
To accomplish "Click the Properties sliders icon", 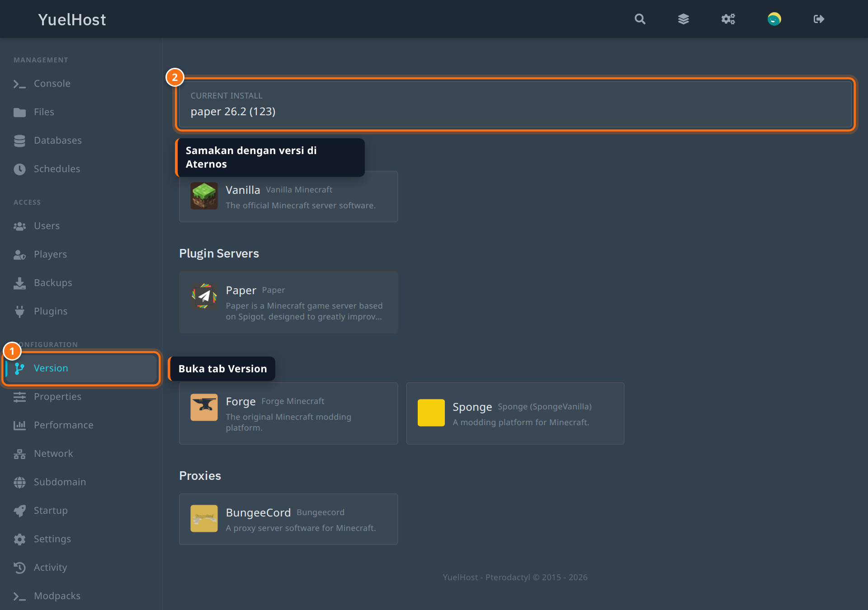I will 19,397.
